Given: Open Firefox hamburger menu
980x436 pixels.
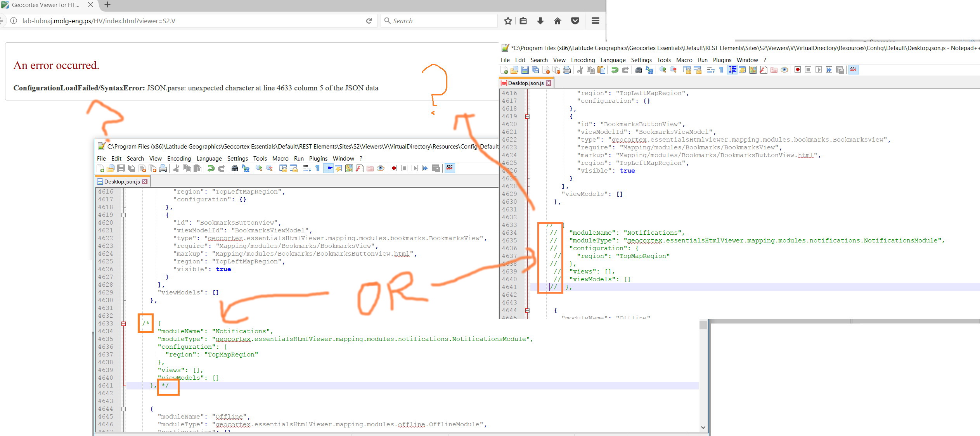Looking at the screenshot, I should [x=596, y=21].
